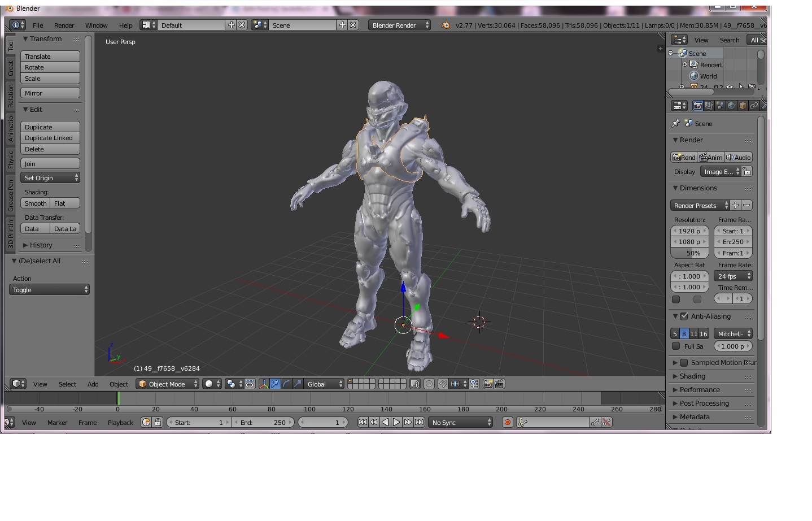Screen dimensions: 812x521
Task: Jump to the last frame
Action: click(x=419, y=422)
